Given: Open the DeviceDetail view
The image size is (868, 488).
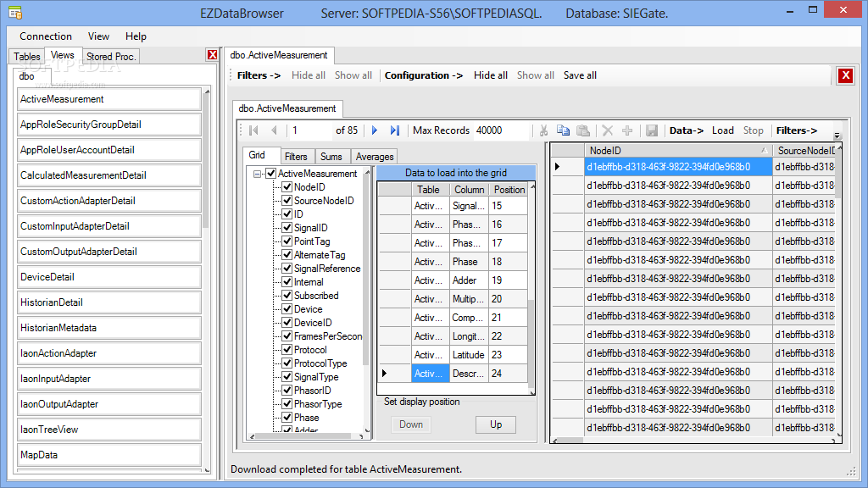Looking at the screenshot, I should click(x=109, y=277).
